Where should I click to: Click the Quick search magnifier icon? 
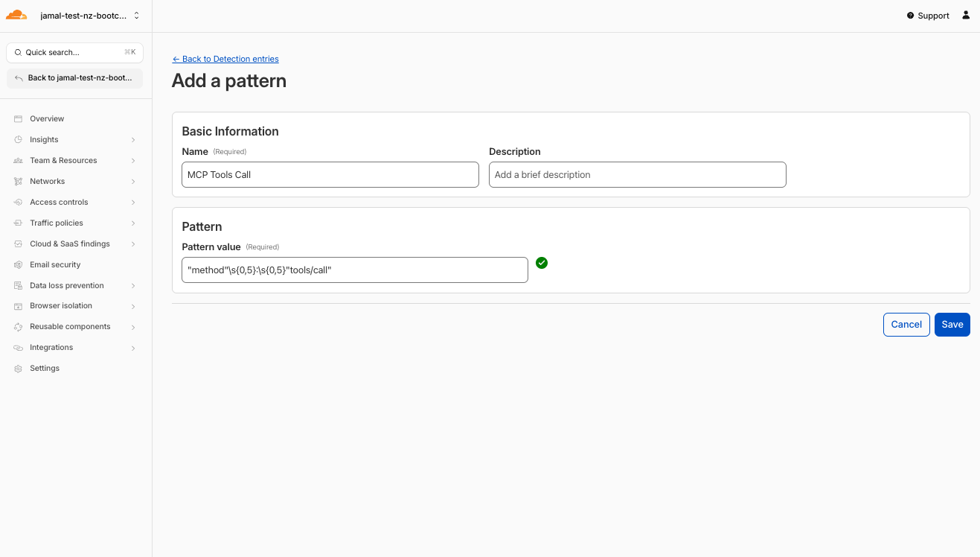(x=18, y=53)
